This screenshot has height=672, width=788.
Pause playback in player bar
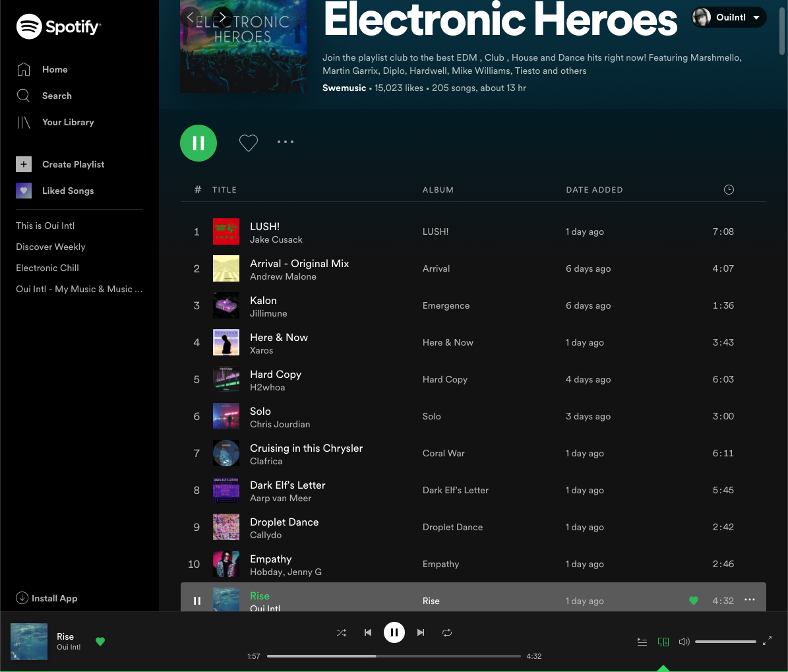[x=394, y=632]
